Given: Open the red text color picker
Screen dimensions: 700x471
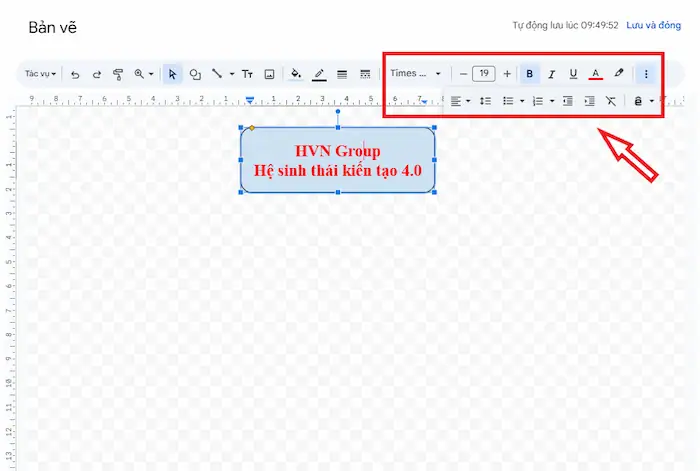Looking at the screenshot, I should point(596,74).
